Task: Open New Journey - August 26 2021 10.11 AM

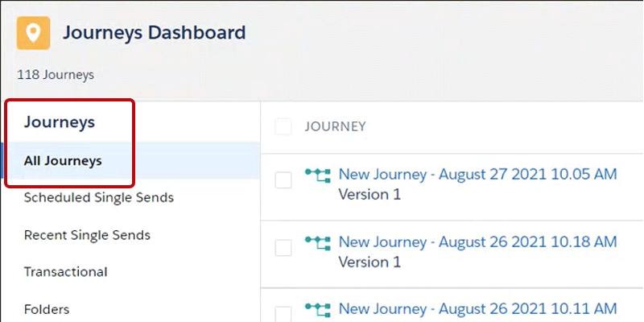Action: click(x=477, y=308)
